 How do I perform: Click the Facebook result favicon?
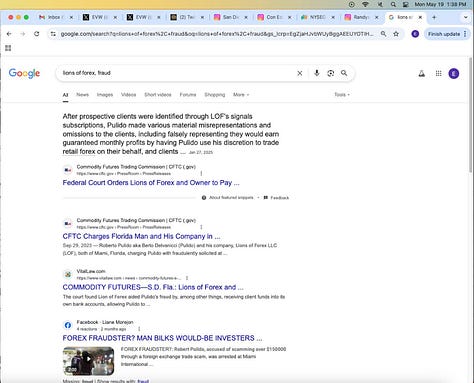click(68, 325)
